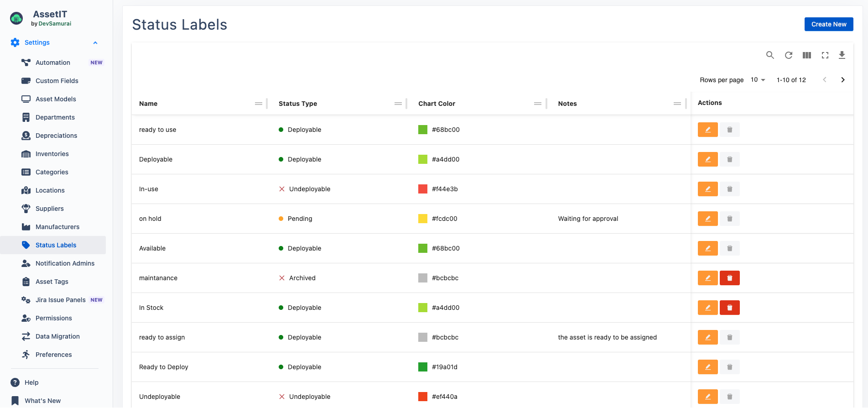Toggle fullscreen view of the table

pos(825,55)
